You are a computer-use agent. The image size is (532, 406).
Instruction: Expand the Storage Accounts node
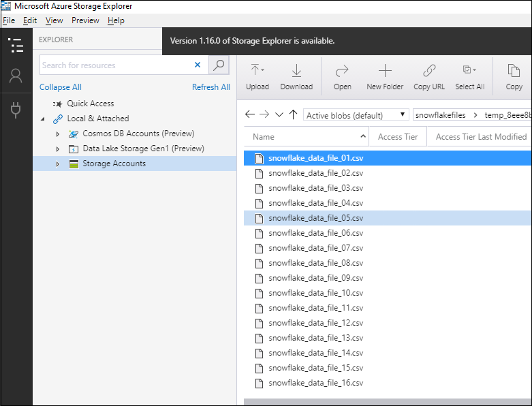pyautogui.click(x=58, y=163)
